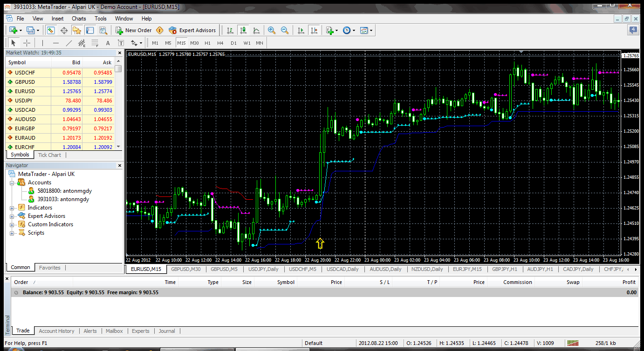The height and width of the screenshot is (351, 644).
Task: Select the Cursor arrow tool
Action: [x=14, y=43]
